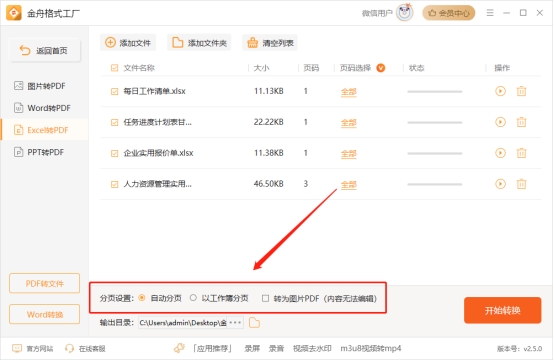
Task: Enable 转为图片PDF checkbox
Action: click(x=265, y=298)
